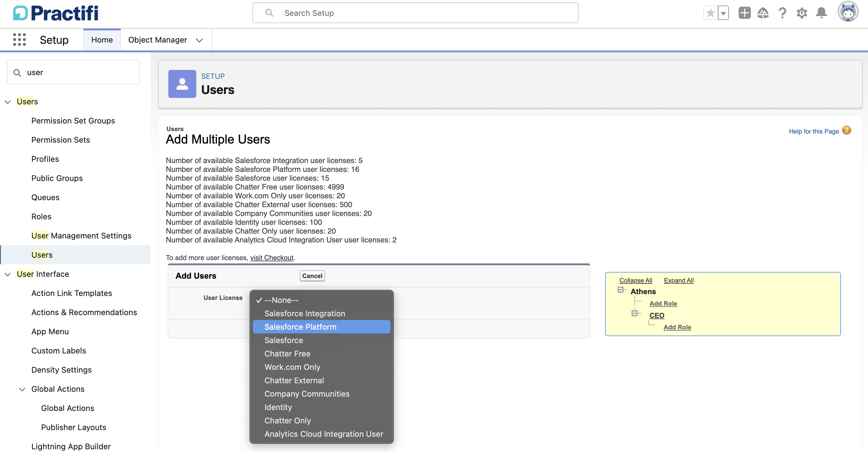
Task: Collapse the Athens role tree node
Action: click(x=620, y=290)
